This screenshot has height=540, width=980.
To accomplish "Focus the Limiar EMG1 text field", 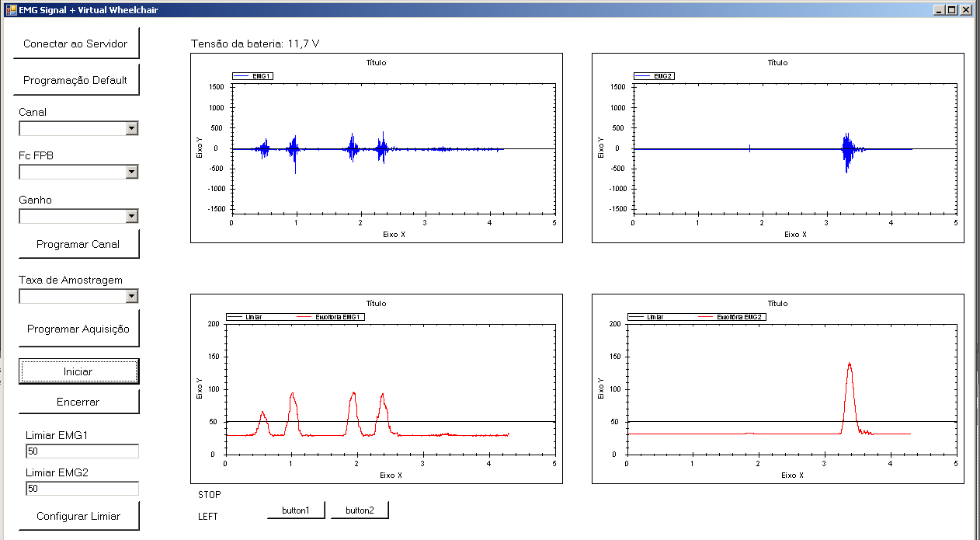I will coord(82,451).
